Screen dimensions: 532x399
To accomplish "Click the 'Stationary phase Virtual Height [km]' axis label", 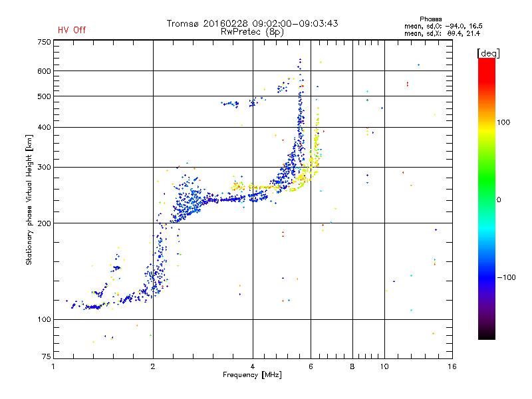I will click(x=29, y=200).
